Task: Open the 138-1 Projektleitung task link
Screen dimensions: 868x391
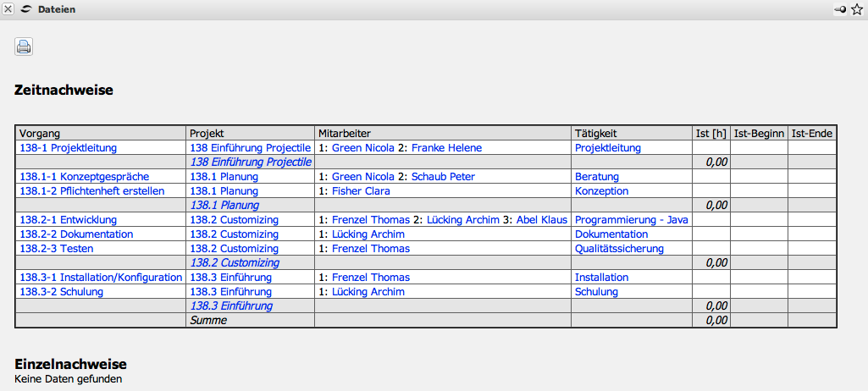Action: pos(68,148)
